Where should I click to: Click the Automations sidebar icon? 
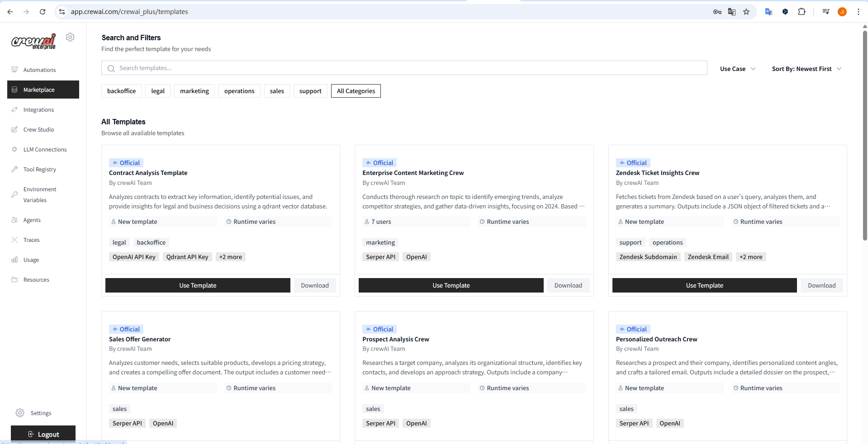click(14, 70)
